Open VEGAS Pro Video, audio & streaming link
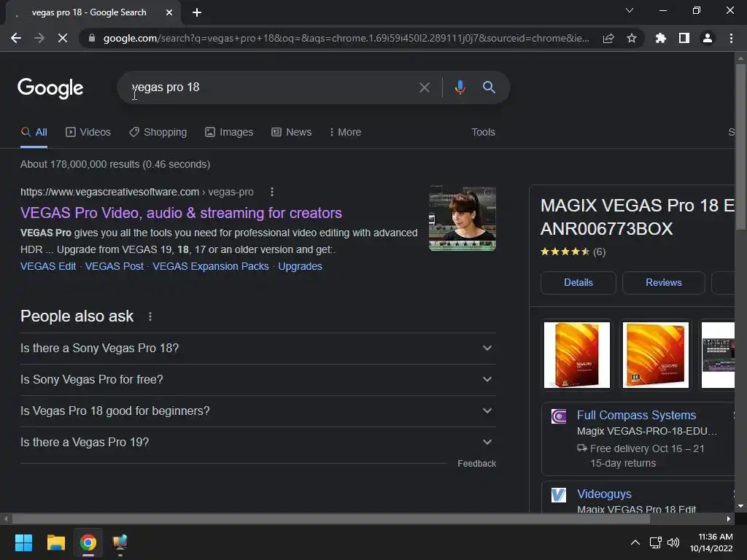This screenshot has width=747, height=560. click(181, 213)
